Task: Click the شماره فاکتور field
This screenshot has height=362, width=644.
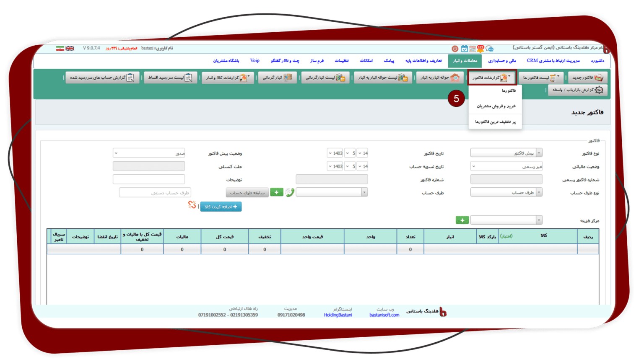Action: click(332, 179)
